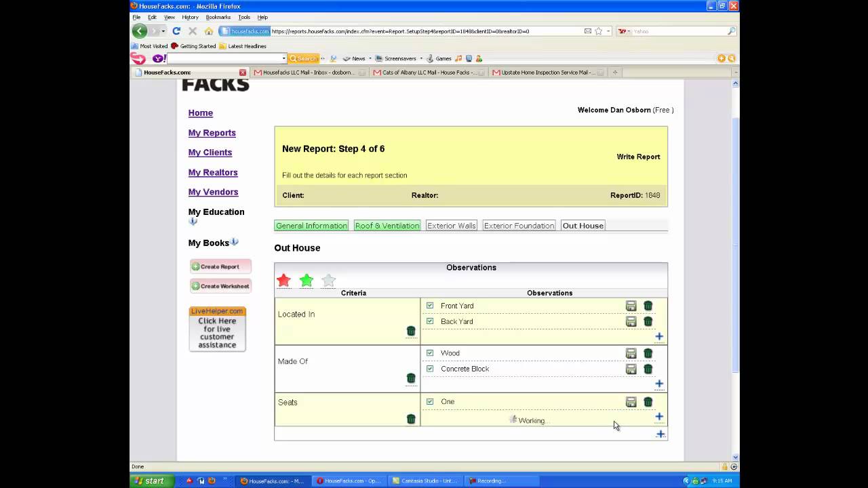Open Camtasia Studio from the taskbar
The image size is (868, 488).
pos(425,481)
